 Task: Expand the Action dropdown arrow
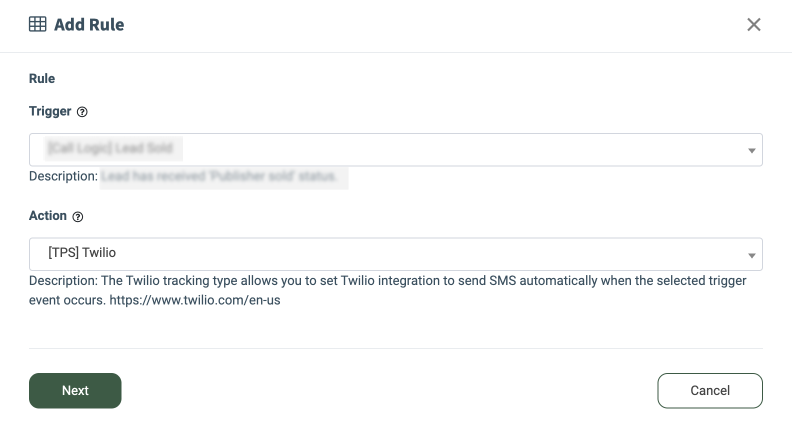pyautogui.click(x=751, y=254)
